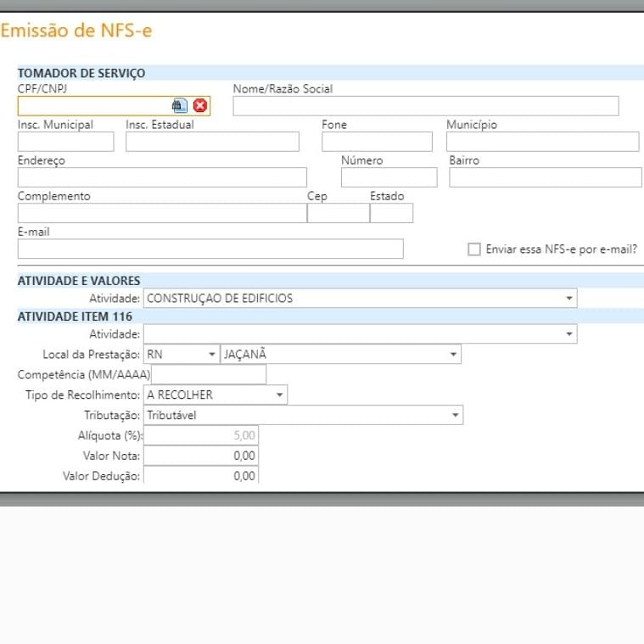The height and width of the screenshot is (644, 644).
Task: Focus the Cep input field
Action: [339, 213]
